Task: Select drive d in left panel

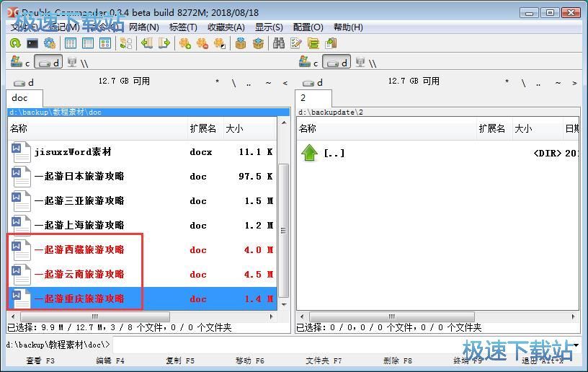Action: pos(48,62)
